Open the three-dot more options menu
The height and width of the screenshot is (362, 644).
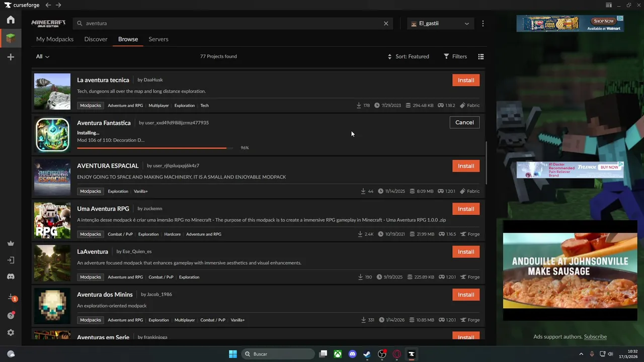(x=483, y=23)
